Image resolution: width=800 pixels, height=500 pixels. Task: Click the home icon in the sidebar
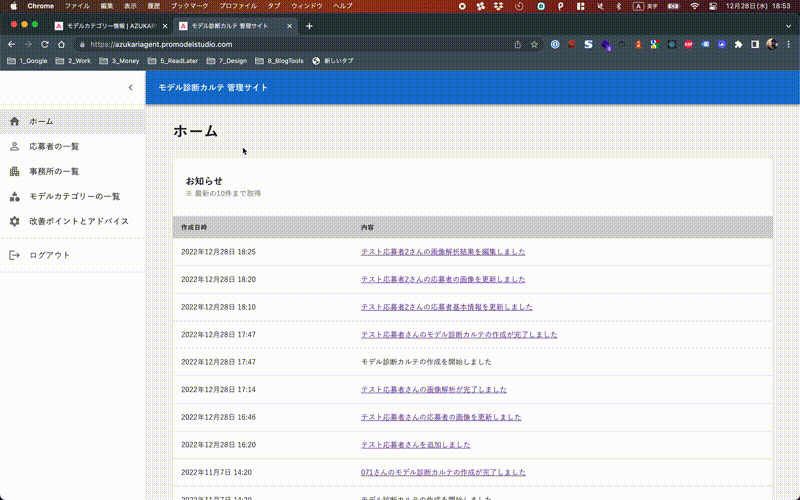coord(14,121)
